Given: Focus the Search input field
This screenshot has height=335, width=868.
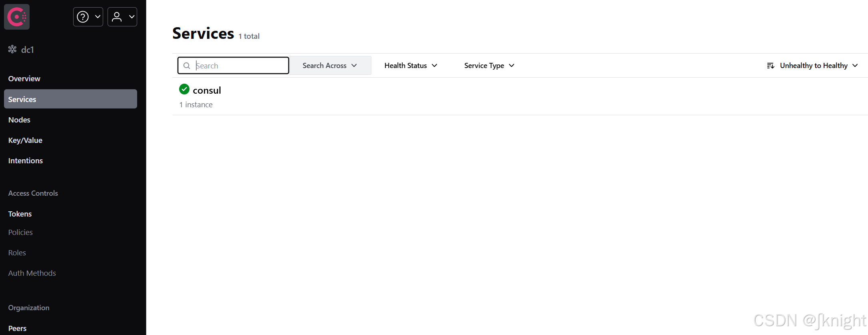Looking at the screenshot, I should coord(233,65).
